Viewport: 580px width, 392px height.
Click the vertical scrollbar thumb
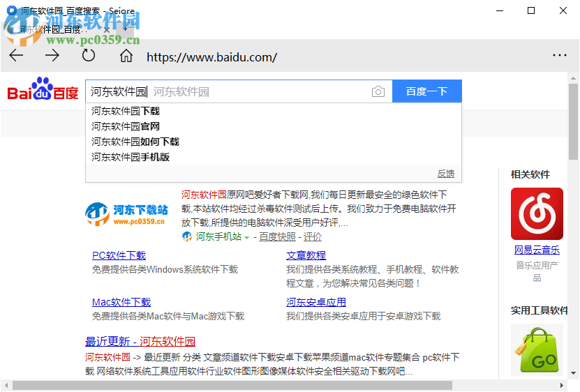coord(573,121)
